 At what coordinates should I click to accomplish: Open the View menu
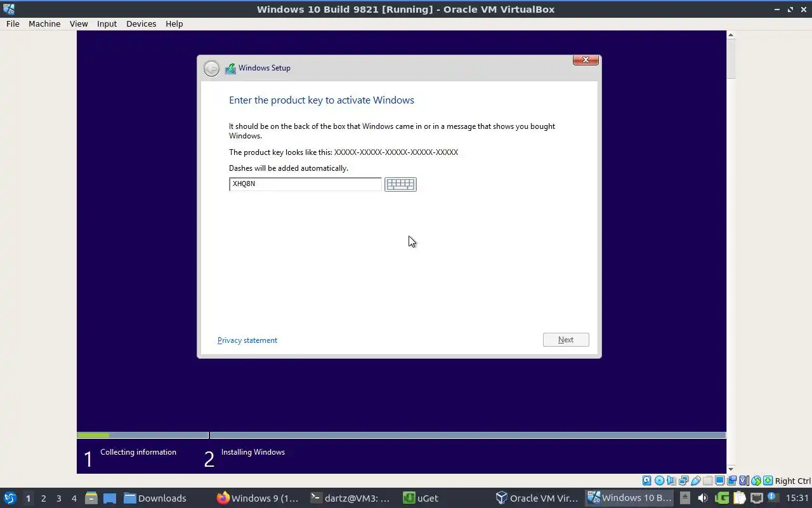click(x=79, y=23)
